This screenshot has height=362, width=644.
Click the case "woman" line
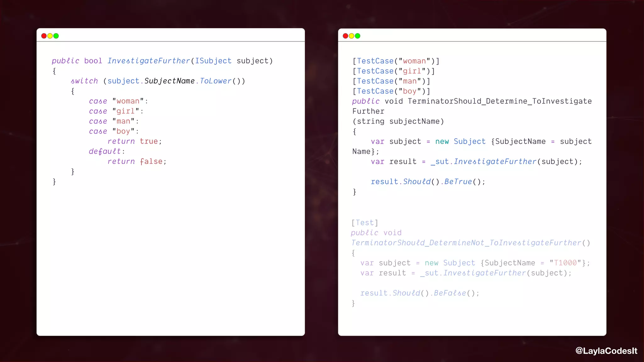click(119, 101)
